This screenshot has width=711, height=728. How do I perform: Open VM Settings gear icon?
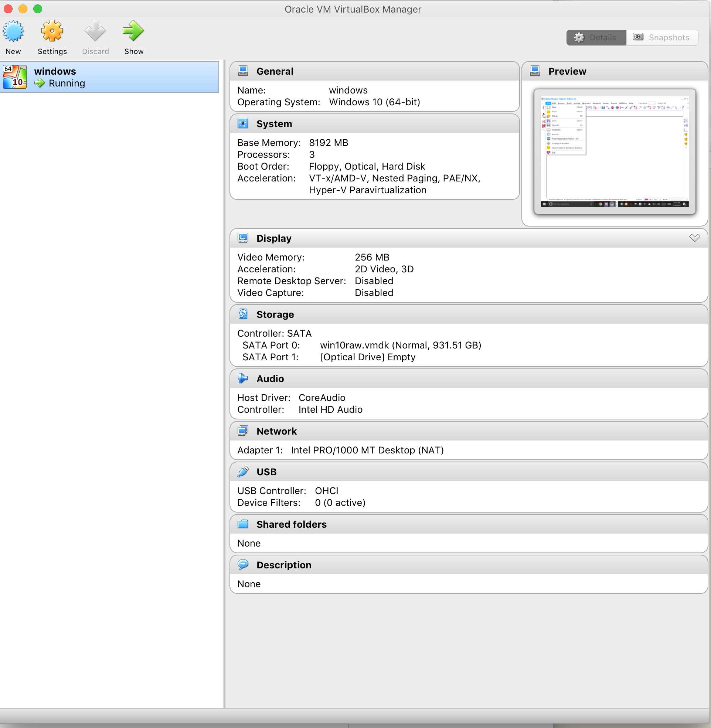[x=52, y=31]
